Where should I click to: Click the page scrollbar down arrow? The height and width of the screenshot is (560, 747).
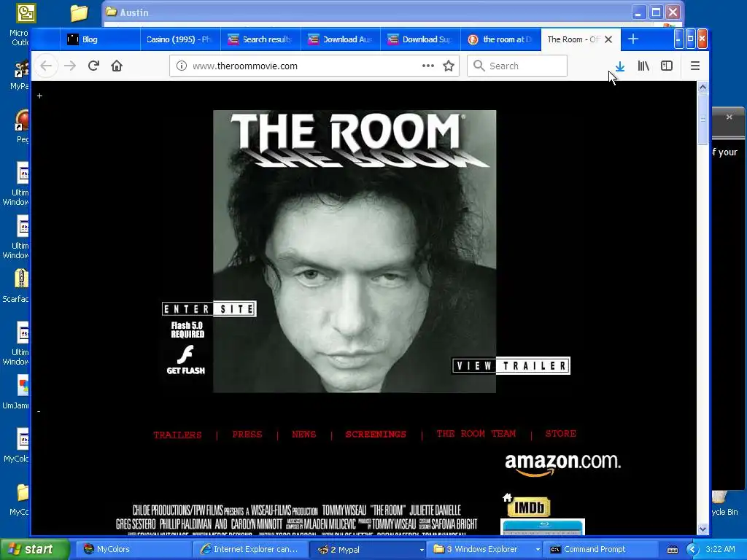[x=703, y=529]
